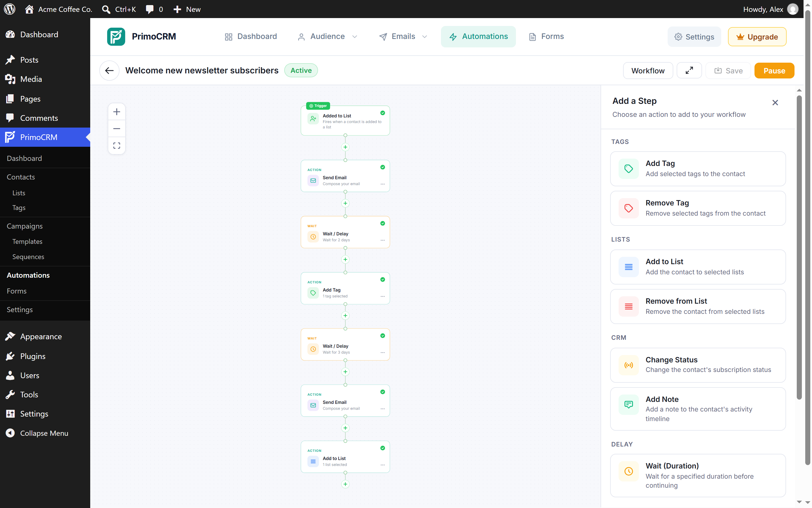Add a step at the end of workflow
Image resolution: width=812 pixels, height=508 pixels.
345,484
